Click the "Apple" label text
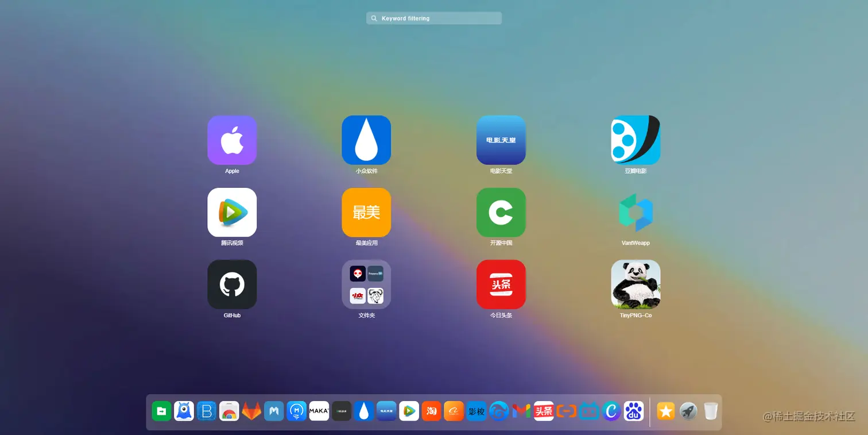 [232, 171]
